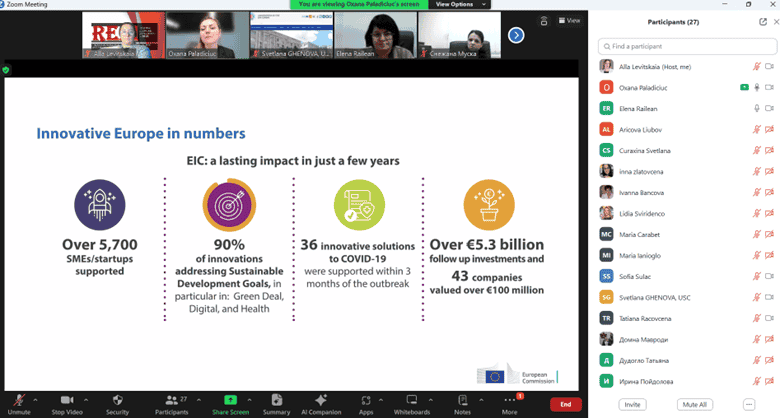Expand options arrow next to Participants
780x418 pixels.
click(x=198, y=400)
